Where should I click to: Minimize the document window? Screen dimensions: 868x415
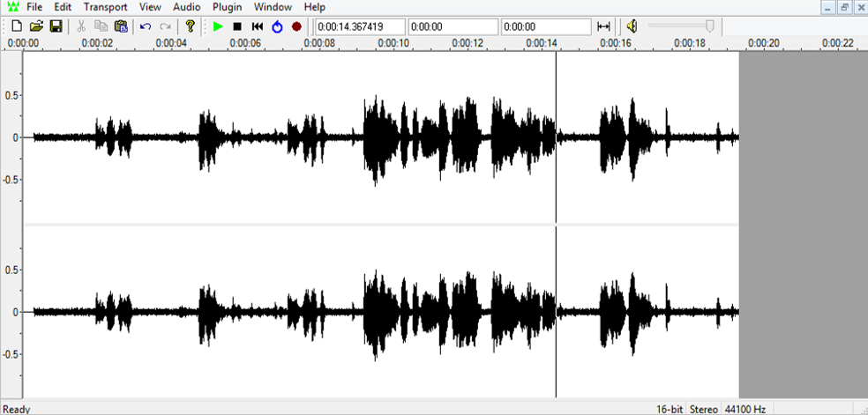(828, 7)
